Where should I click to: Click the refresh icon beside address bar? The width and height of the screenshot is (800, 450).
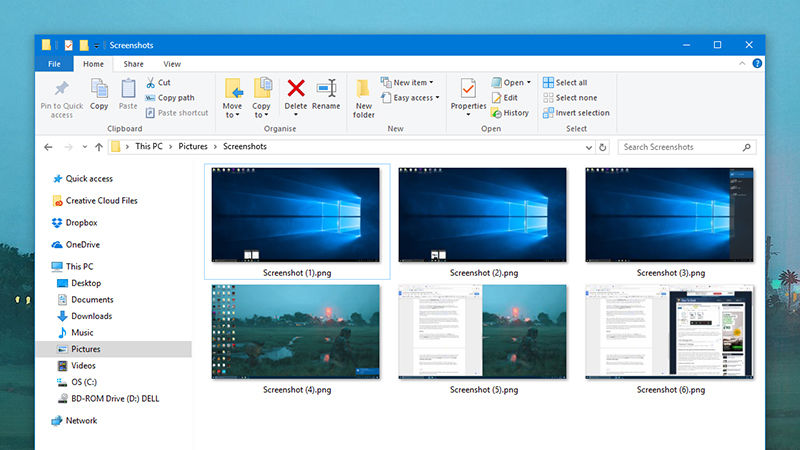tap(603, 147)
